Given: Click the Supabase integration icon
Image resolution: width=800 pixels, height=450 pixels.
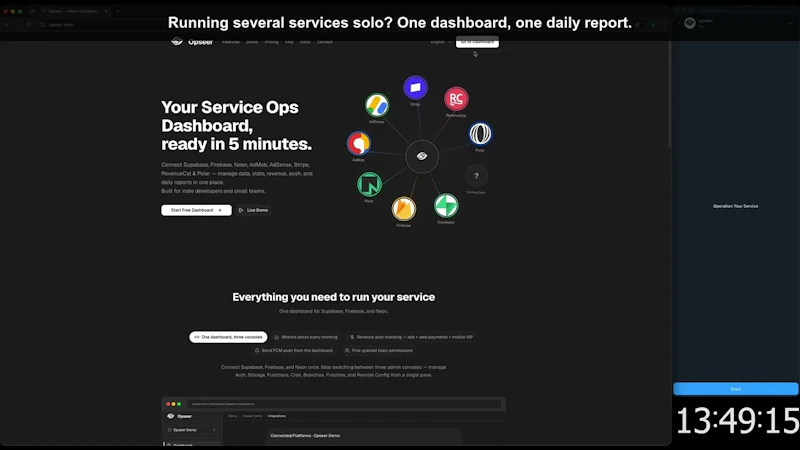Looking at the screenshot, I should 446,206.
